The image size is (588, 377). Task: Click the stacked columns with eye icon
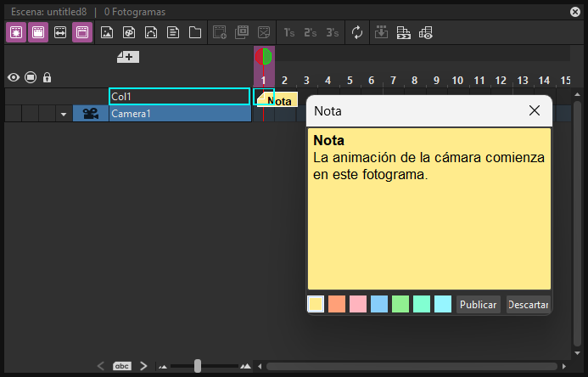426,32
